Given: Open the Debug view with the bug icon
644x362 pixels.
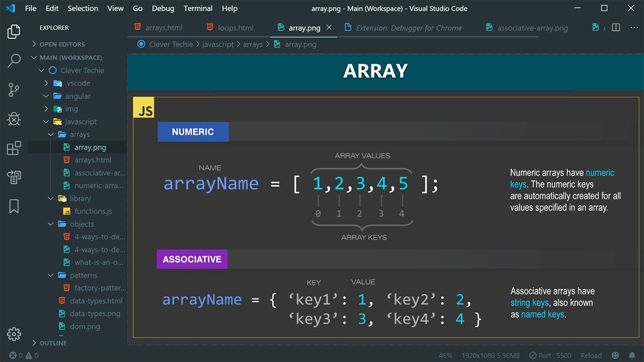Looking at the screenshot, I should coord(14,119).
